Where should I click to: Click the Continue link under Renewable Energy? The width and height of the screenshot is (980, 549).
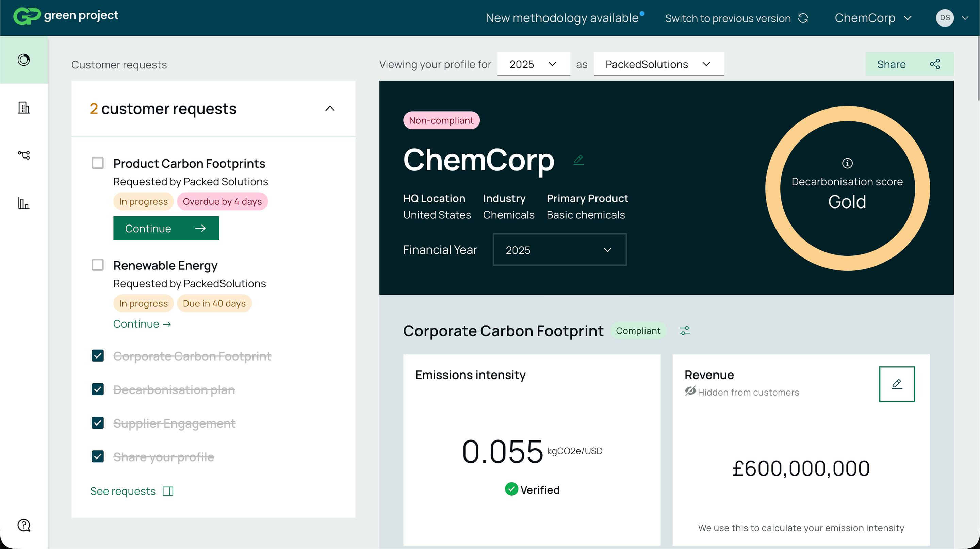(x=142, y=324)
